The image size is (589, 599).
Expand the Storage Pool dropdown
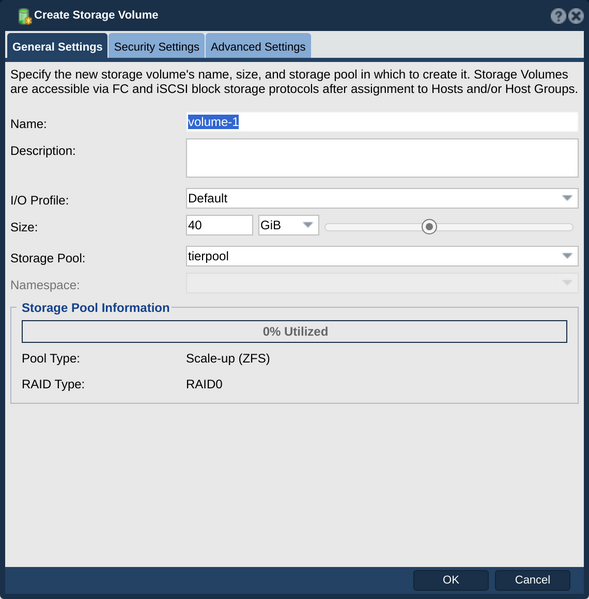click(x=382, y=256)
